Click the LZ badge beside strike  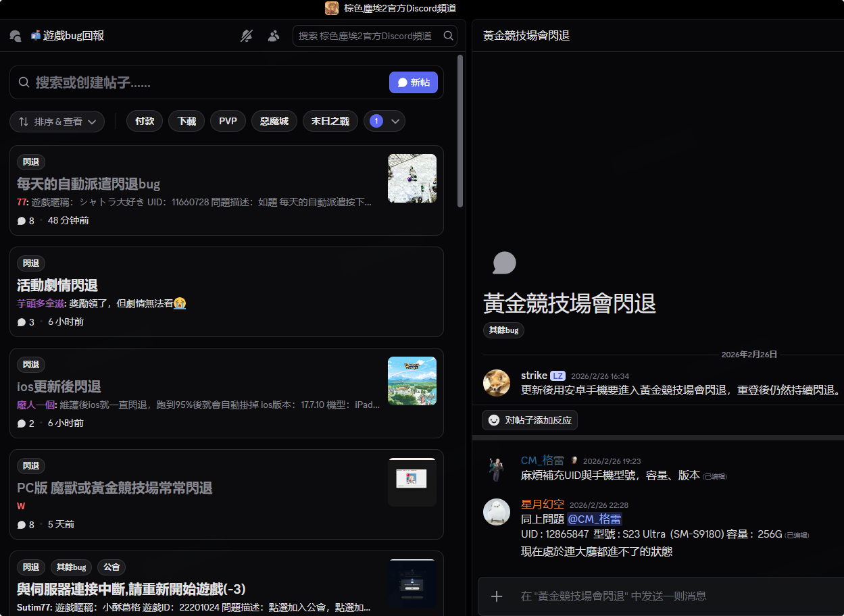click(557, 376)
